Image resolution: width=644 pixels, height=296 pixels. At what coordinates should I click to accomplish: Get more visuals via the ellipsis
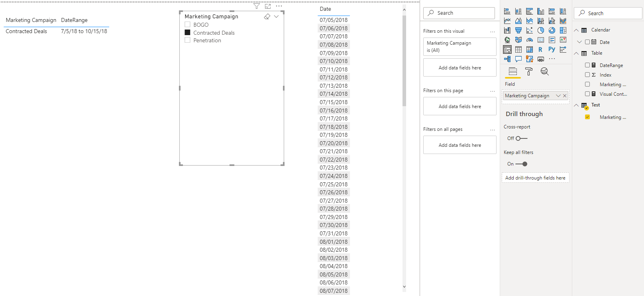552,59
